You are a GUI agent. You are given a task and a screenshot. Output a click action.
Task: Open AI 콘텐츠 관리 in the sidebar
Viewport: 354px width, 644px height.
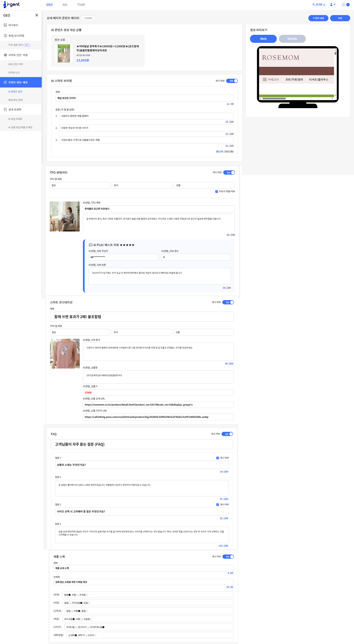pos(15,91)
